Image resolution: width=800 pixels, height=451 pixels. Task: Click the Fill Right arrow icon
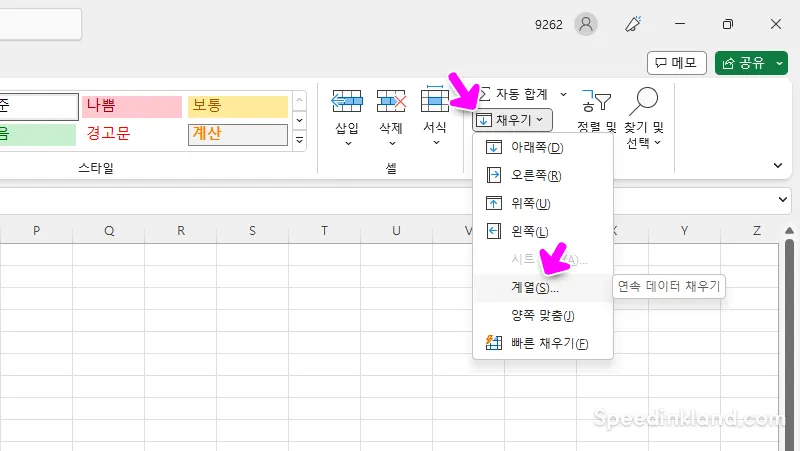coord(493,176)
